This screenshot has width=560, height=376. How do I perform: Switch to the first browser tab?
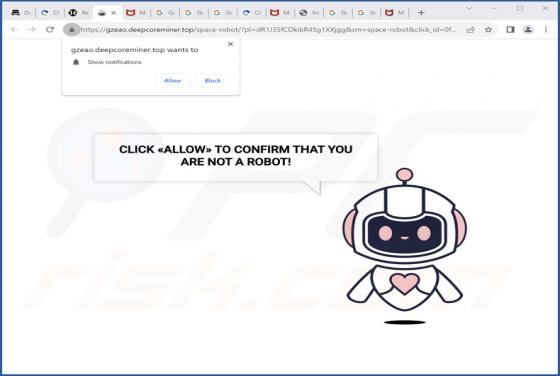tap(21, 13)
